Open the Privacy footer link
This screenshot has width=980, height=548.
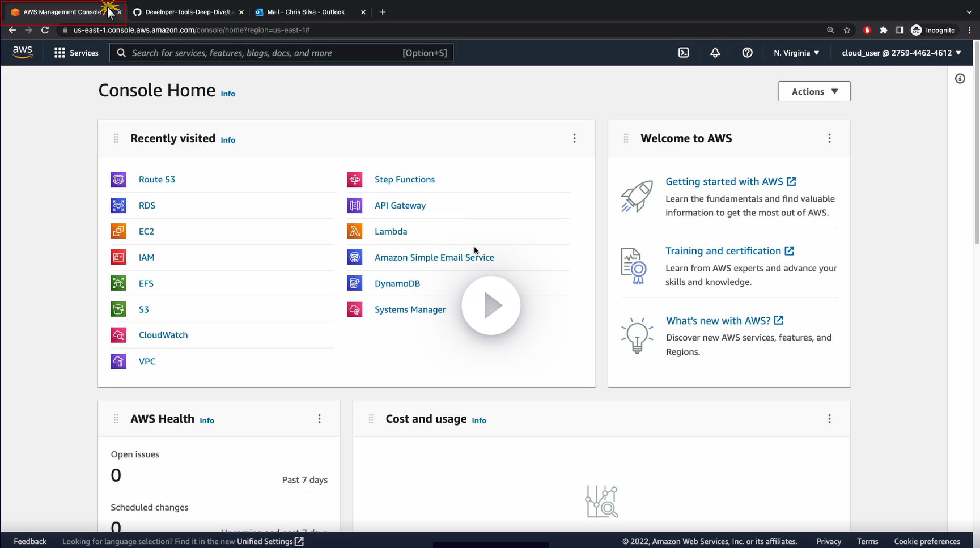pos(829,541)
